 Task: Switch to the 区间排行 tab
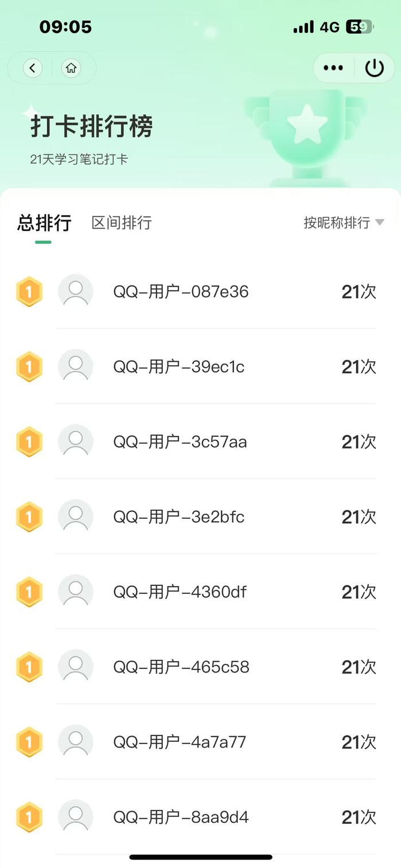click(122, 222)
